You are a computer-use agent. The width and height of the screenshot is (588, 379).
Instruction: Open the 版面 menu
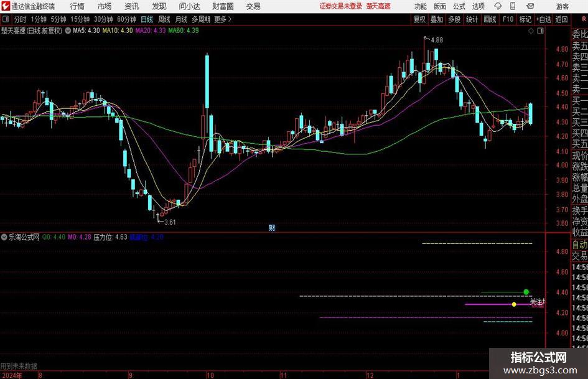tap(440, 6)
